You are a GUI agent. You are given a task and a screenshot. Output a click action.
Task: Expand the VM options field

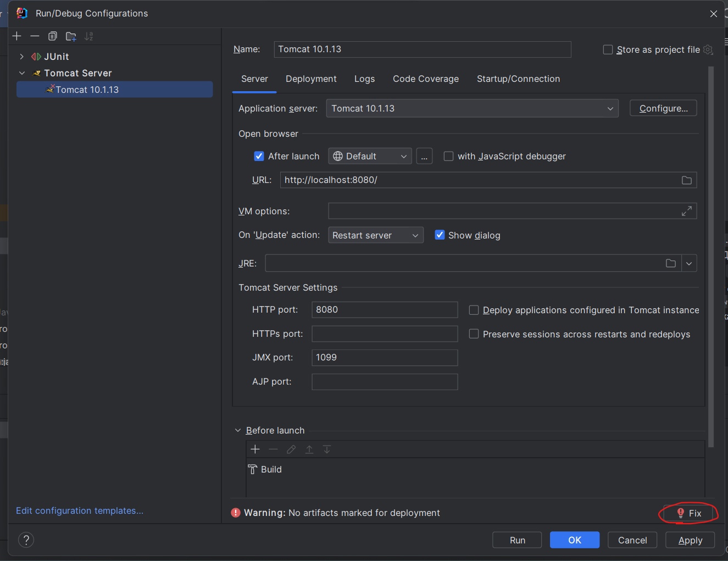687,211
